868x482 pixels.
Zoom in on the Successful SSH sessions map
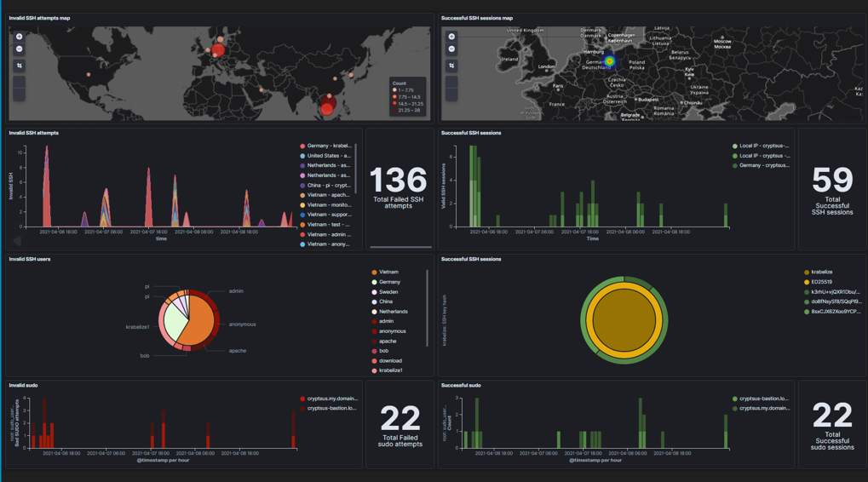pyautogui.click(x=451, y=37)
